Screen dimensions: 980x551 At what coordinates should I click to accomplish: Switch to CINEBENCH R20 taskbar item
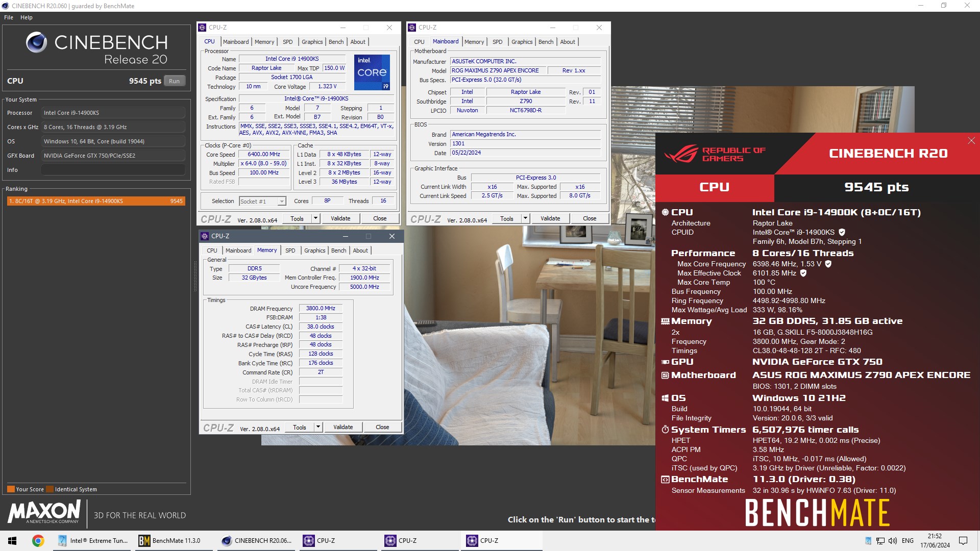[257, 541]
